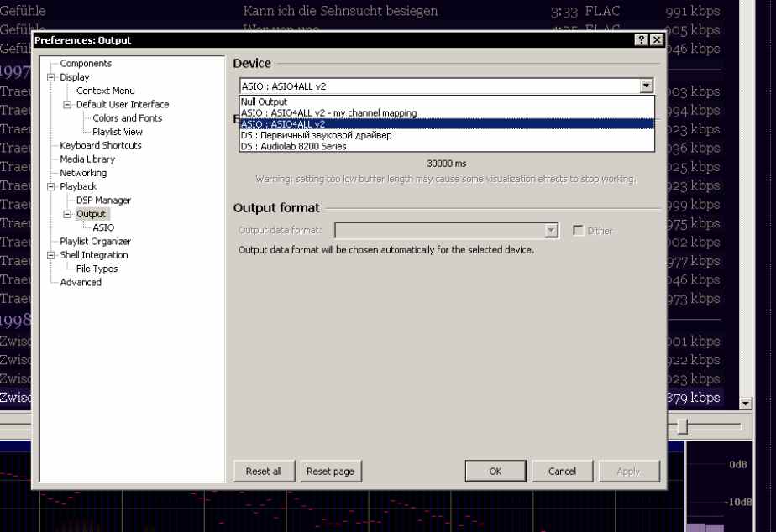
Task: Click the Device dropdown arrow
Action: (645, 86)
